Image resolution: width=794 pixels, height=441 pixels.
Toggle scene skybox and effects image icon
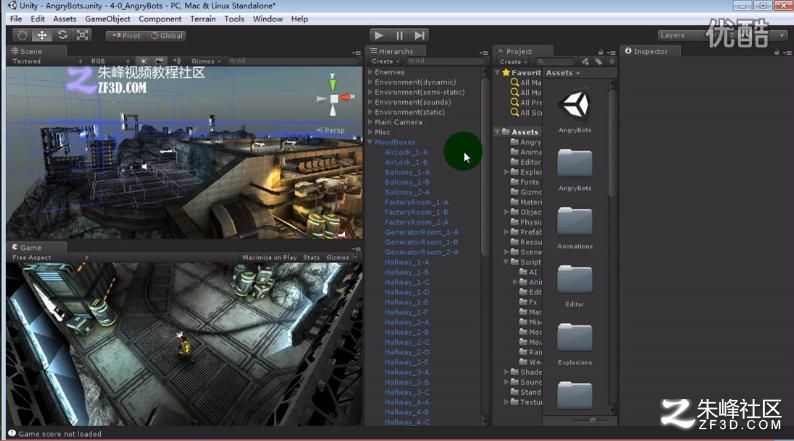pos(159,61)
